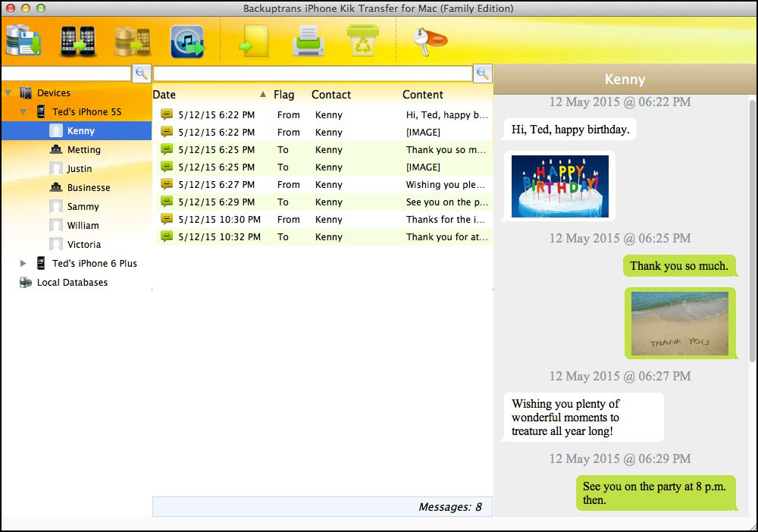Click the Kenny chat header

coord(625,79)
